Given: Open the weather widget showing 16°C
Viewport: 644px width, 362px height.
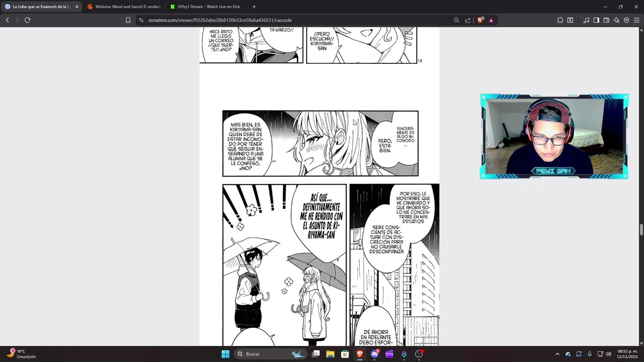Looking at the screenshot, I should (22, 354).
